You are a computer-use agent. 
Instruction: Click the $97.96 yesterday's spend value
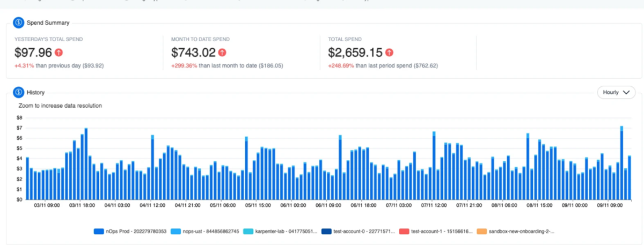click(33, 53)
